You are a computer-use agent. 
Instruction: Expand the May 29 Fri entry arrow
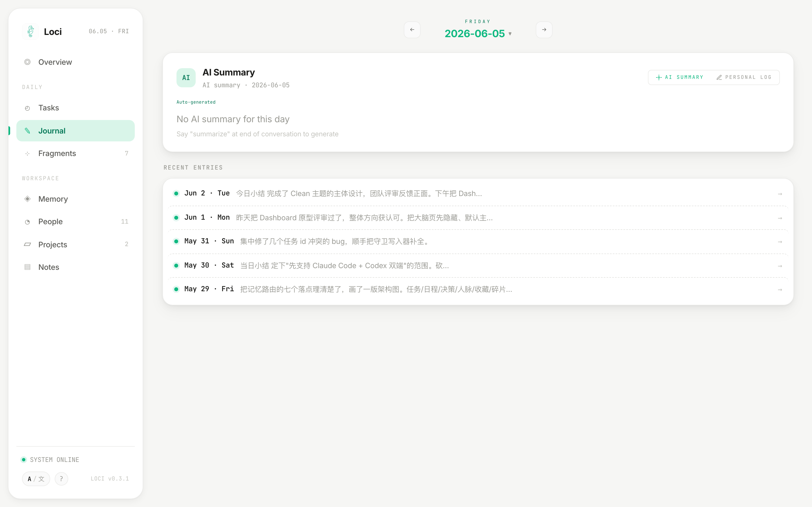click(x=780, y=289)
